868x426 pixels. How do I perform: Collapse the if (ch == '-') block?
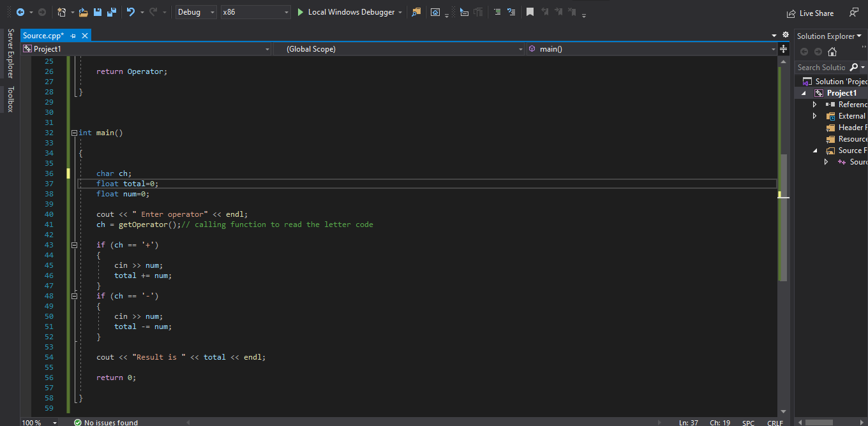75,296
